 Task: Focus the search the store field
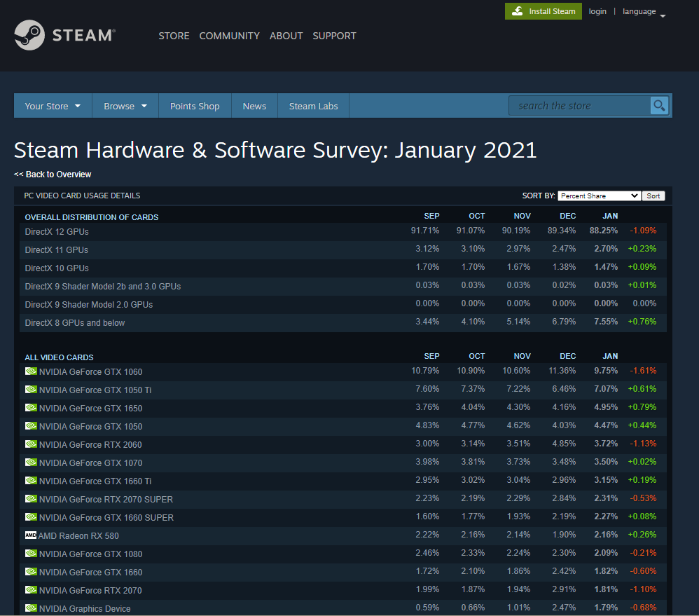point(579,106)
